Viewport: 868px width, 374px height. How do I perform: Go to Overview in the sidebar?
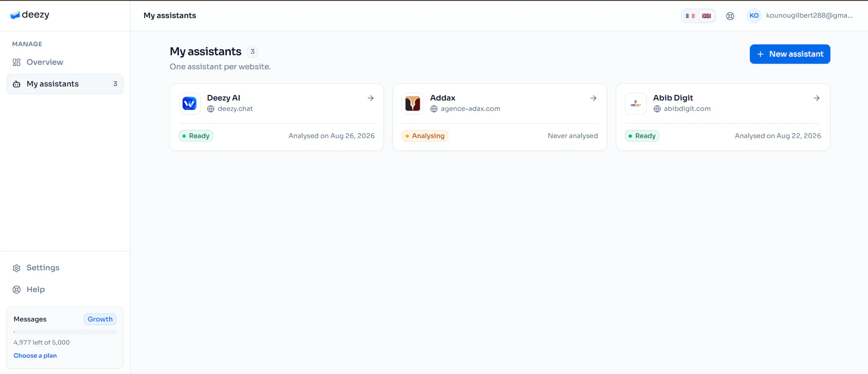coord(65,62)
